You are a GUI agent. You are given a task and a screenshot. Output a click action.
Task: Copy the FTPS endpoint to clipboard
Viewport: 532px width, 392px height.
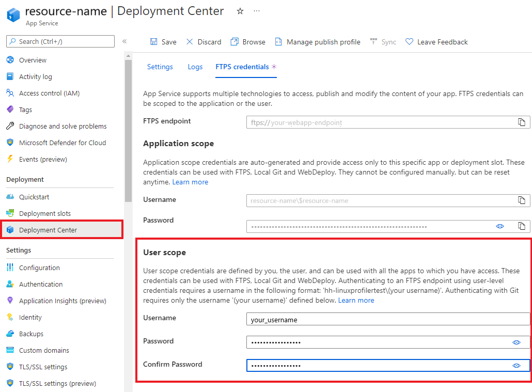click(x=522, y=122)
